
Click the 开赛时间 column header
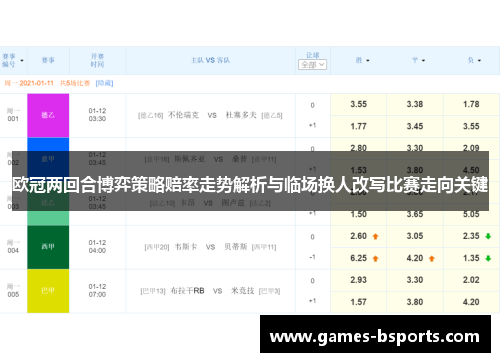click(97, 60)
